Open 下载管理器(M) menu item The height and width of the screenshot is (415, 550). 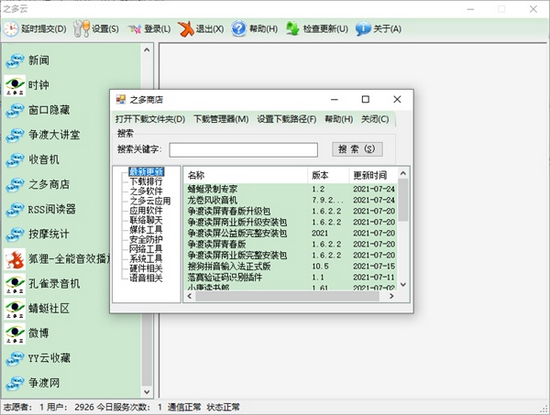coord(221,119)
